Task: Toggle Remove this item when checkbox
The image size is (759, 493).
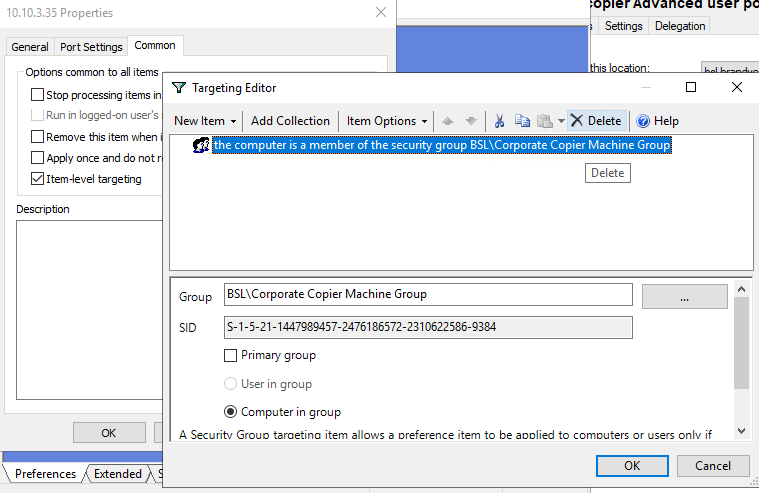Action: click(x=37, y=137)
